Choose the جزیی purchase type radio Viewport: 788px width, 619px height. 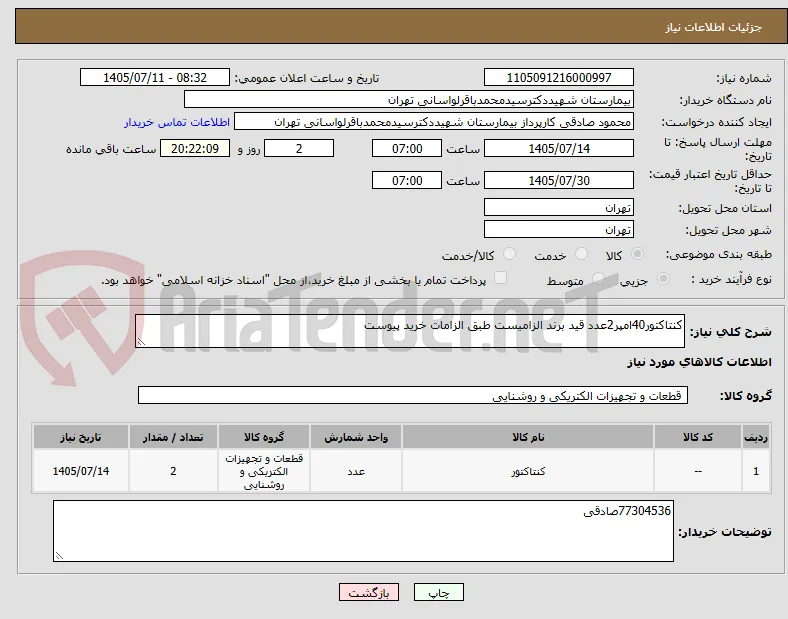[663, 279]
